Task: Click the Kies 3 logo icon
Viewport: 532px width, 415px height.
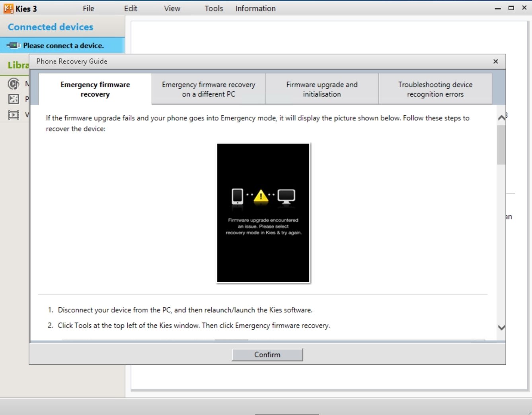Action: click(x=8, y=8)
